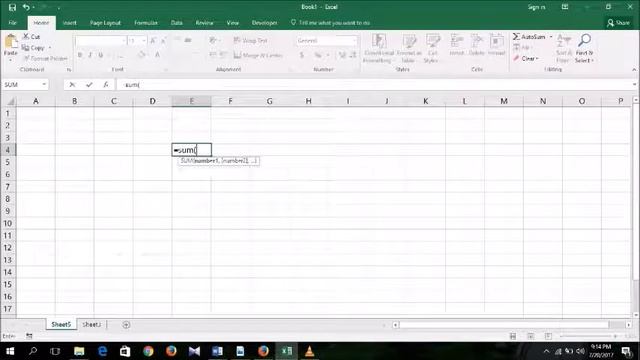The width and height of the screenshot is (640, 360).
Task: Open File Explorer from the taskbar
Action: pos(79,351)
